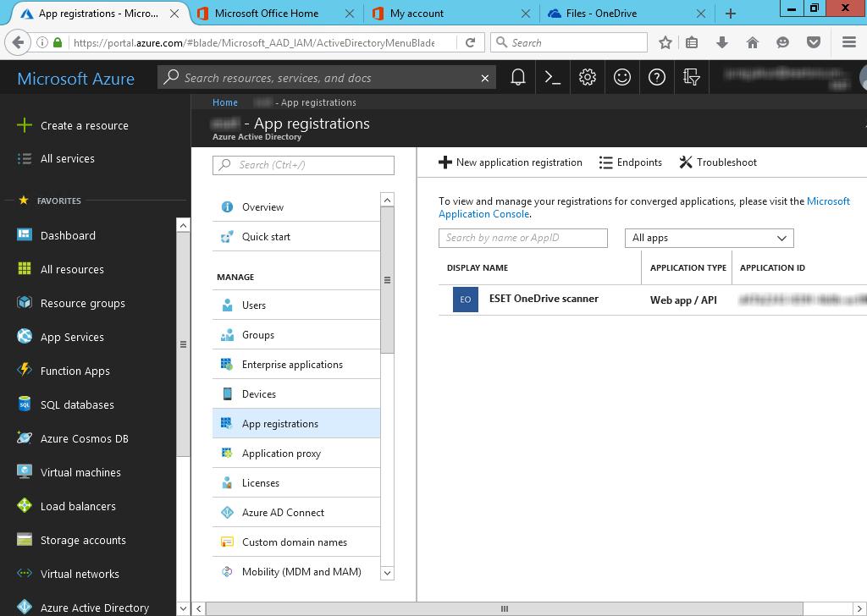Clear the Azure search box with the X
867x616 pixels.
(x=485, y=78)
